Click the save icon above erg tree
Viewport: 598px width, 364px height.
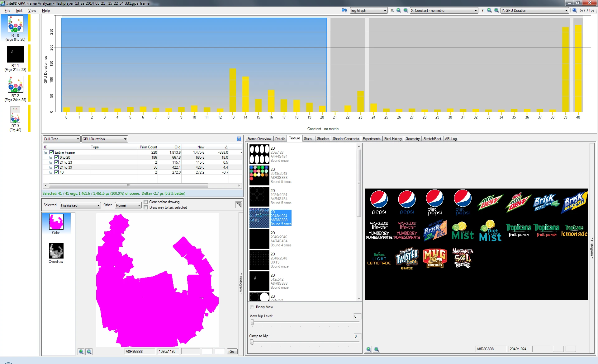[x=239, y=139]
